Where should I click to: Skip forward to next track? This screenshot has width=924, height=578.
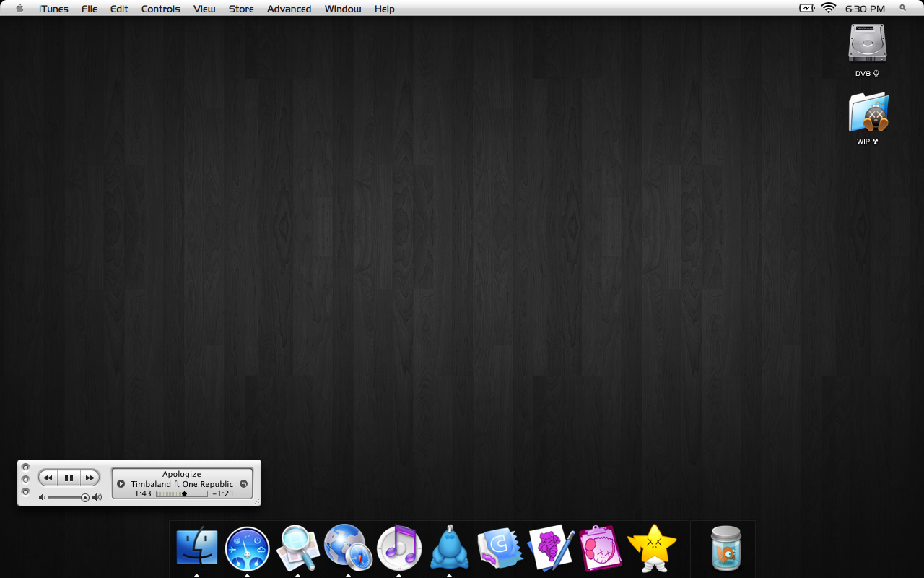(90, 478)
